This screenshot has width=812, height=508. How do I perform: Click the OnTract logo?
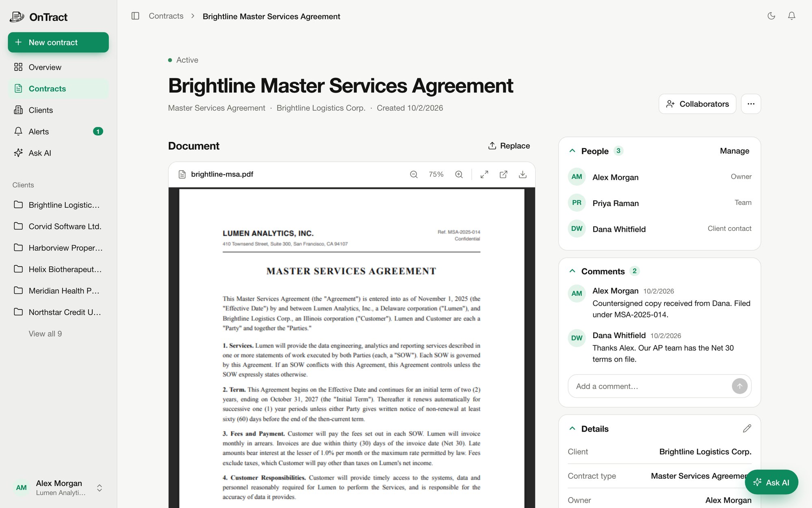pos(39,17)
